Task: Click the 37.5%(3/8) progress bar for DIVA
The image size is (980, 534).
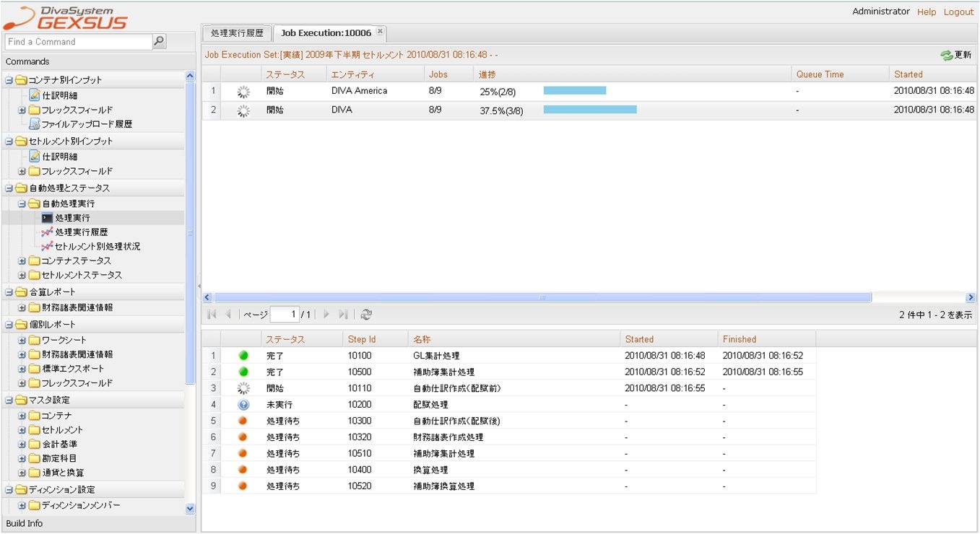Action: point(590,110)
